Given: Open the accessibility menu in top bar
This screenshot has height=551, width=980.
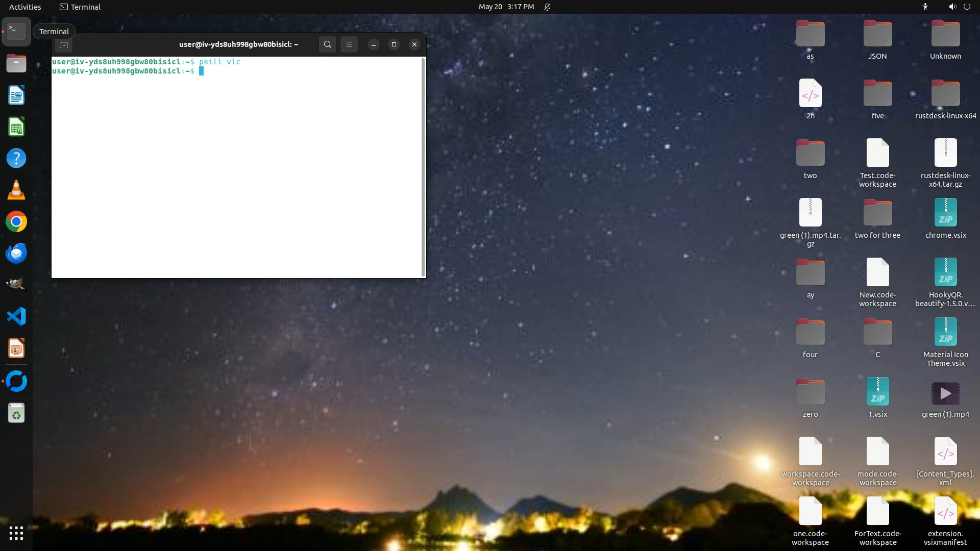Looking at the screenshot, I should 925,7.
